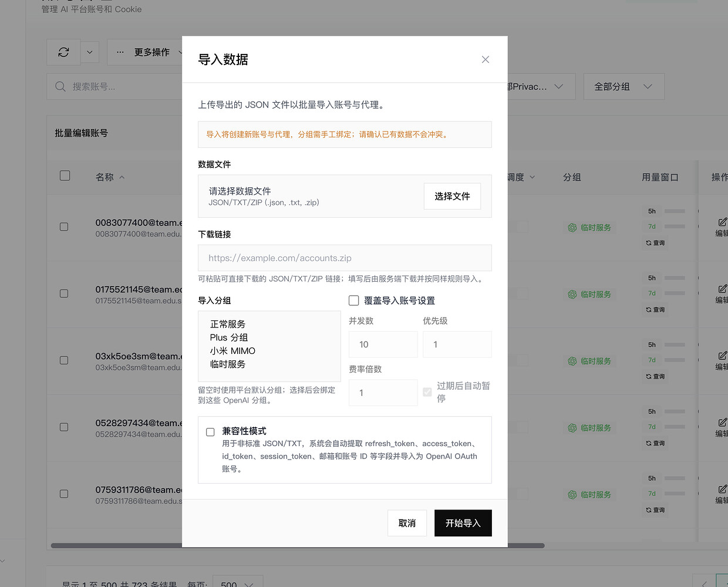Viewport: 728px width, 587px height.
Task: Click edit icon in the 0759311786 row
Action: tap(723, 489)
